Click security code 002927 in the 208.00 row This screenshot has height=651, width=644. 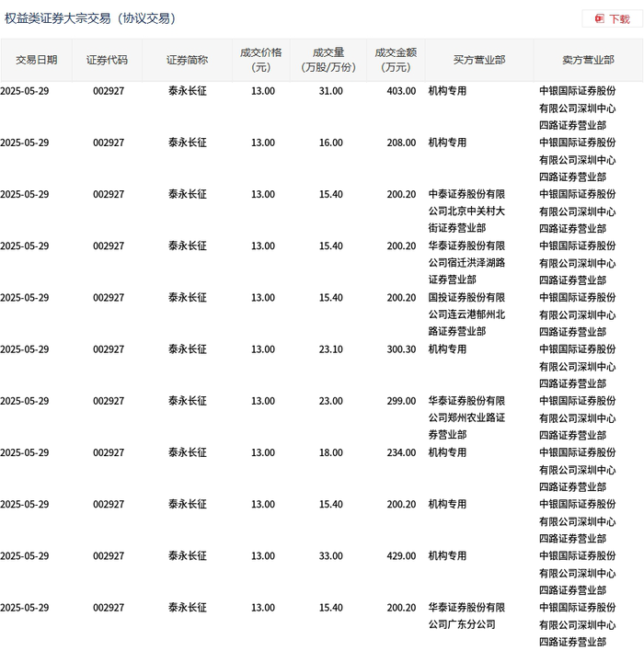(x=109, y=143)
